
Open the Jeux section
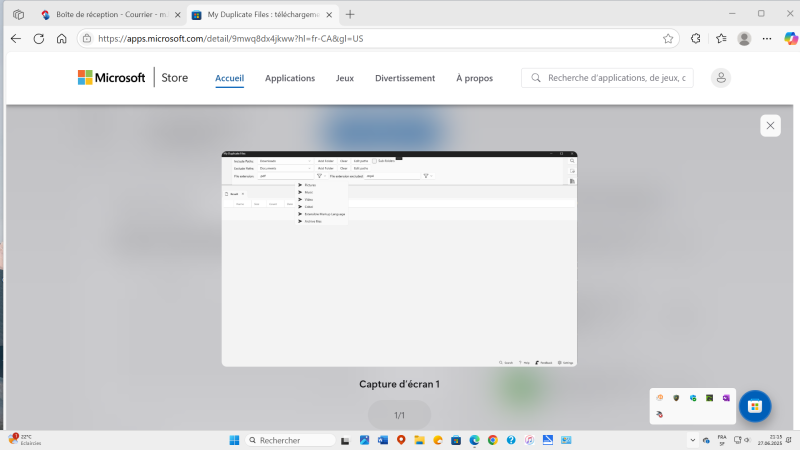(345, 78)
